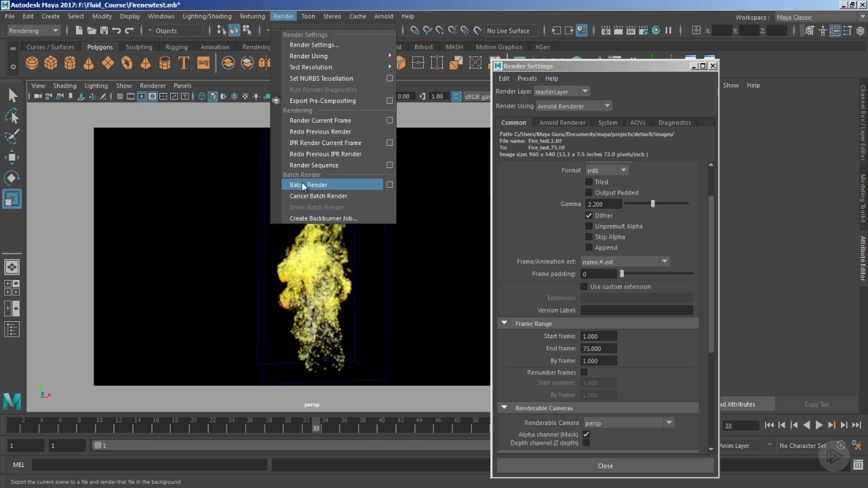Import SVG using the shelf svg icon
This screenshot has width=868, height=488.
(x=203, y=62)
